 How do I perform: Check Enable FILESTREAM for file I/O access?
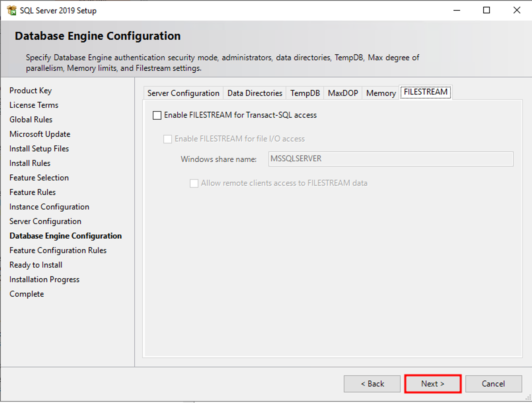coord(168,139)
